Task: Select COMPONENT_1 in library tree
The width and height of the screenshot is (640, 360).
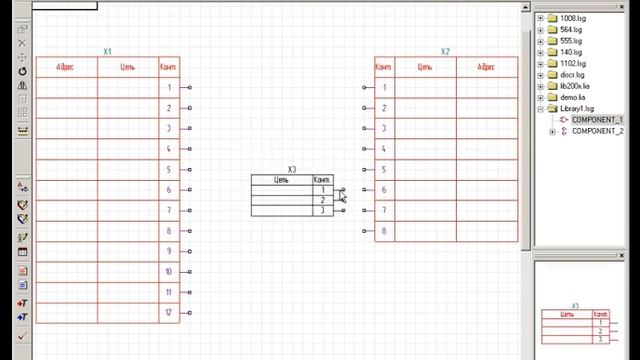Action: click(x=597, y=120)
